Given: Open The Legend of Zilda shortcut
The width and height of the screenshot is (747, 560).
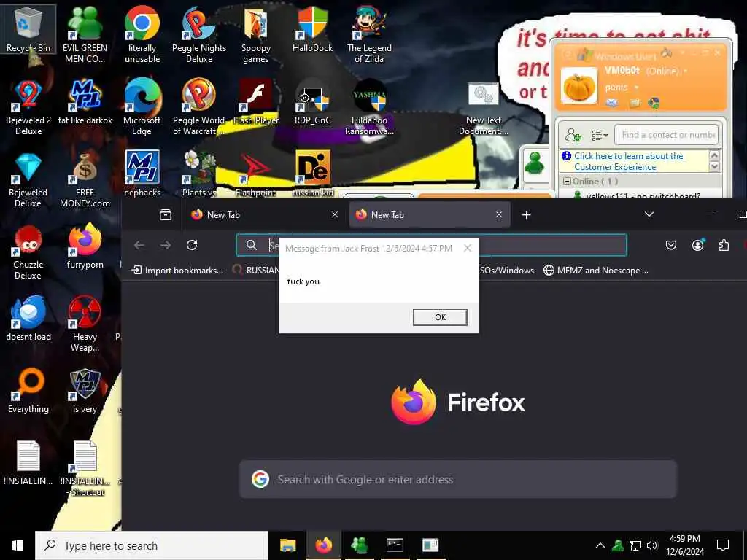Looking at the screenshot, I should point(369,34).
